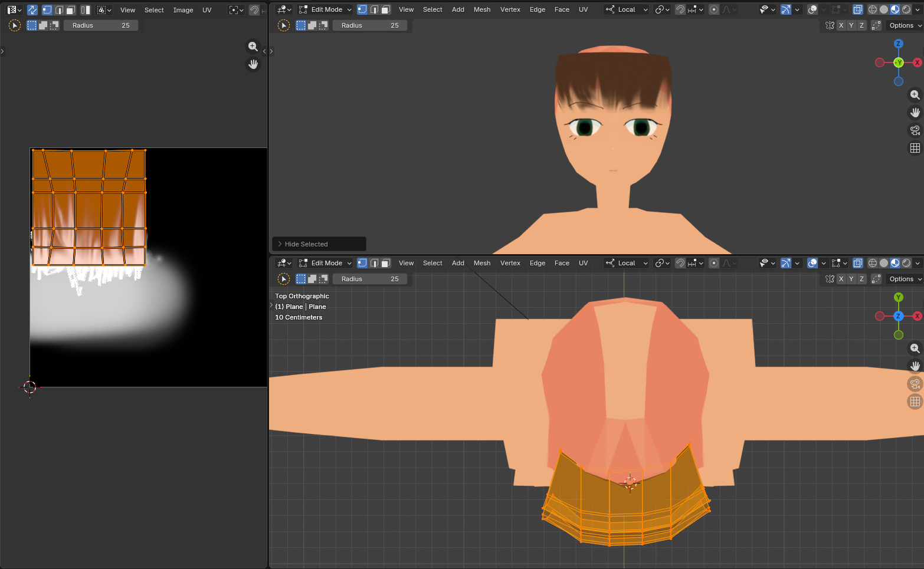The width and height of the screenshot is (924, 569).
Task: Enable Z mirror axis in top viewport
Action: click(861, 25)
